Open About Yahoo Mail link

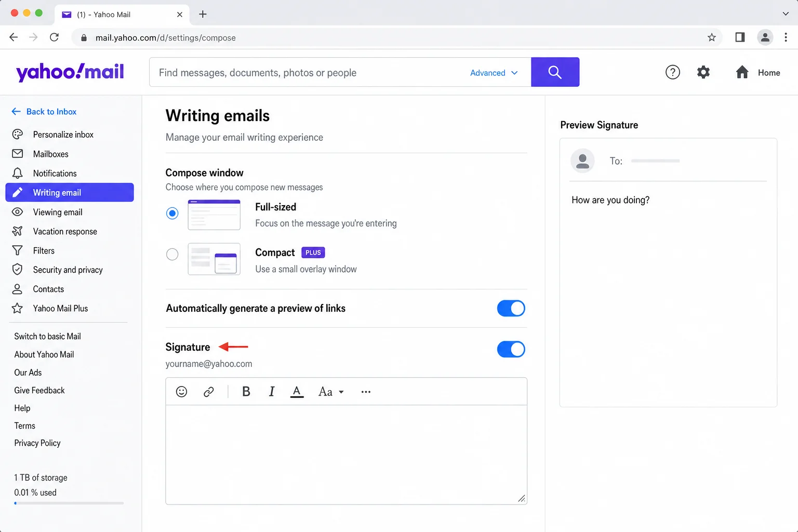[x=44, y=354]
